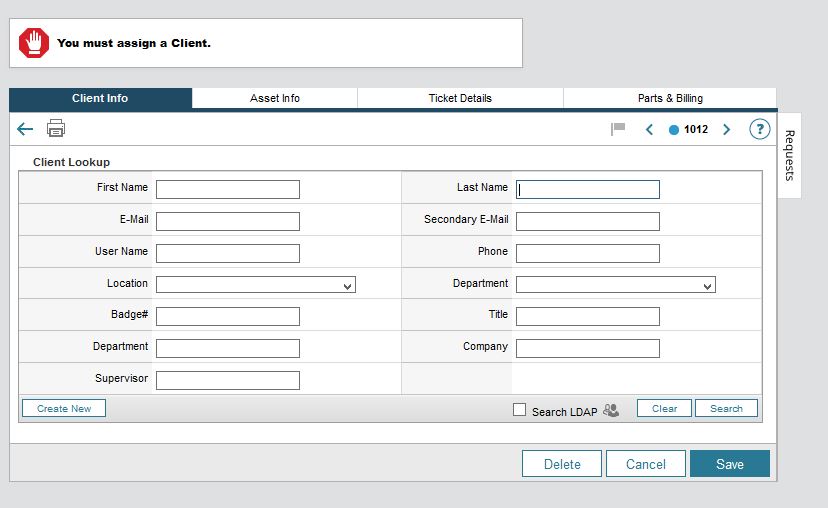Screen dimensions: 828x508
Task: Click the Search button
Action: pyautogui.click(x=726, y=408)
